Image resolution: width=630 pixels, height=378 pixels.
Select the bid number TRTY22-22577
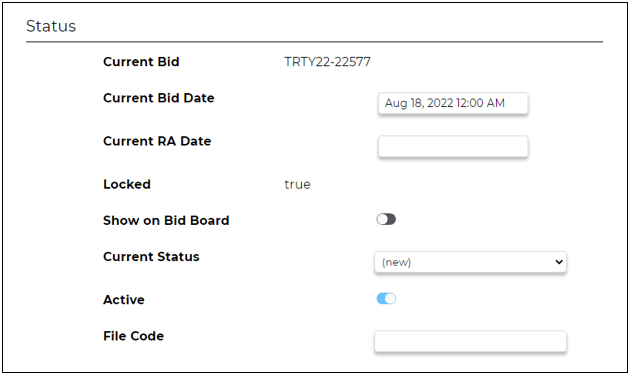click(x=327, y=62)
